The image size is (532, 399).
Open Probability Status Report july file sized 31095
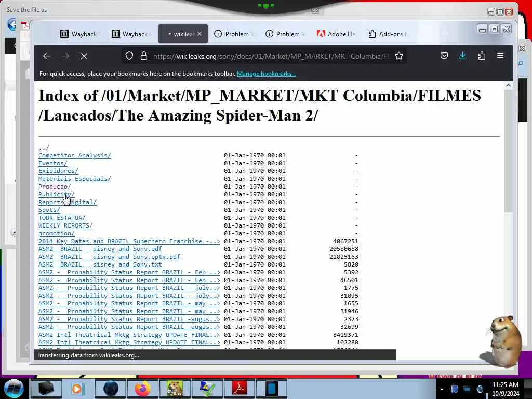pyautogui.click(x=129, y=296)
